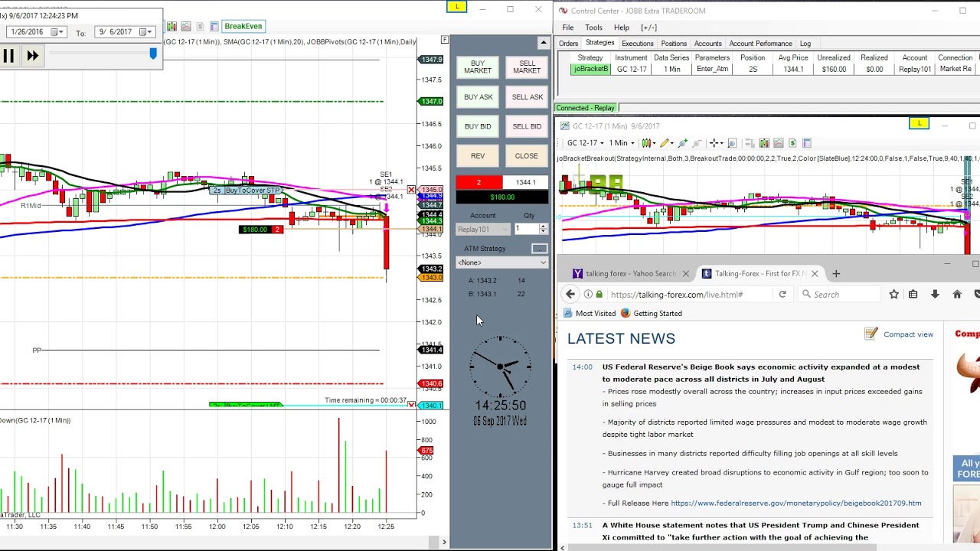Click the browser Search field
This screenshot has height=551, width=980.
[x=838, y=295]
